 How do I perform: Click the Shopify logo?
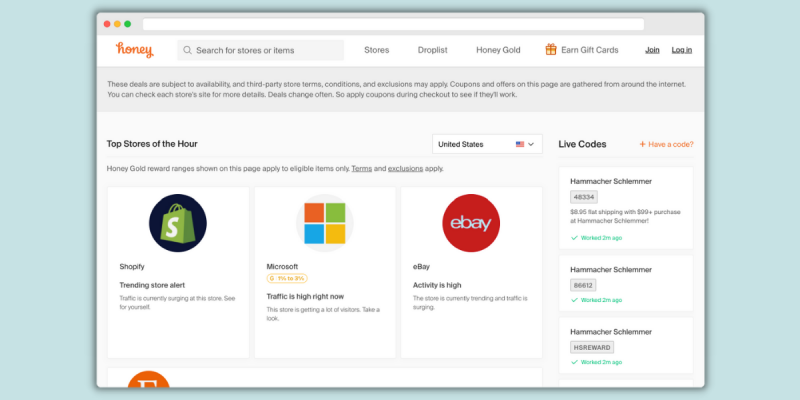(x=178, y=223)
